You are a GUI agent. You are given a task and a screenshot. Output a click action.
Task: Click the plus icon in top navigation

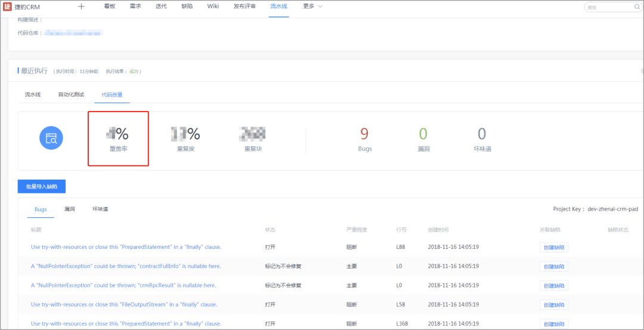coord(81,7)
